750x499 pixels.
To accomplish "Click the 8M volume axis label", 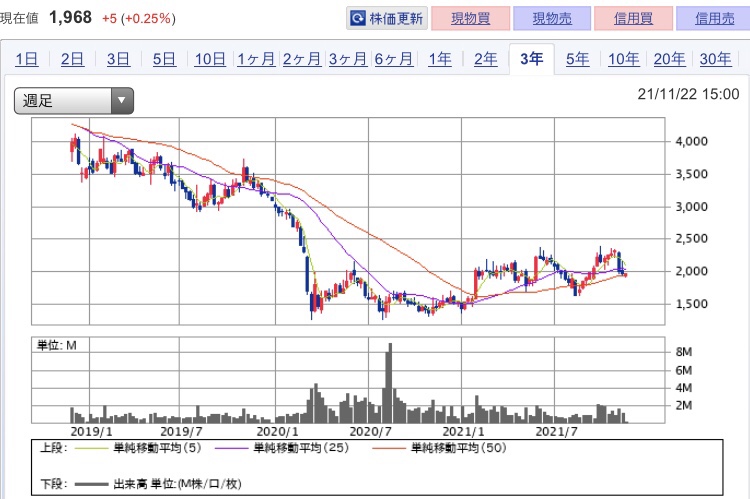I will click(684, 352).
